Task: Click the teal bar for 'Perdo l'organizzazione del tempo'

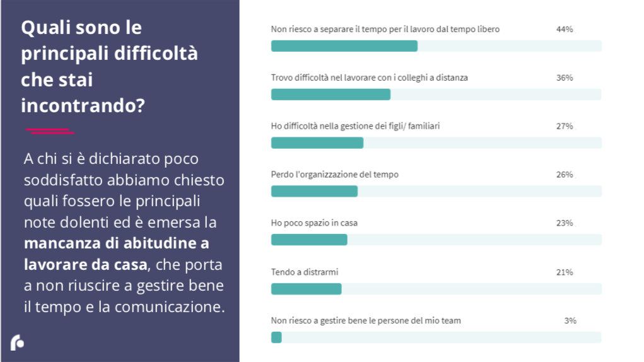Action: [314, 191]
